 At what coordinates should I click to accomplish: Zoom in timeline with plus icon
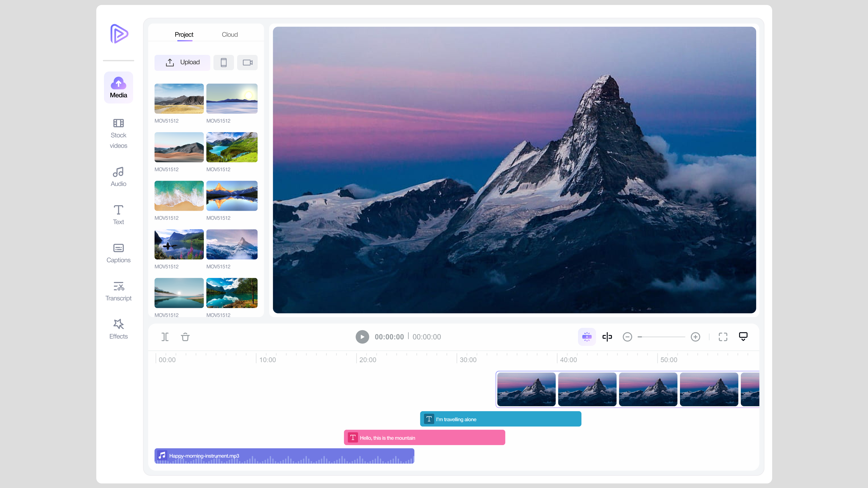tap(695, 337)
